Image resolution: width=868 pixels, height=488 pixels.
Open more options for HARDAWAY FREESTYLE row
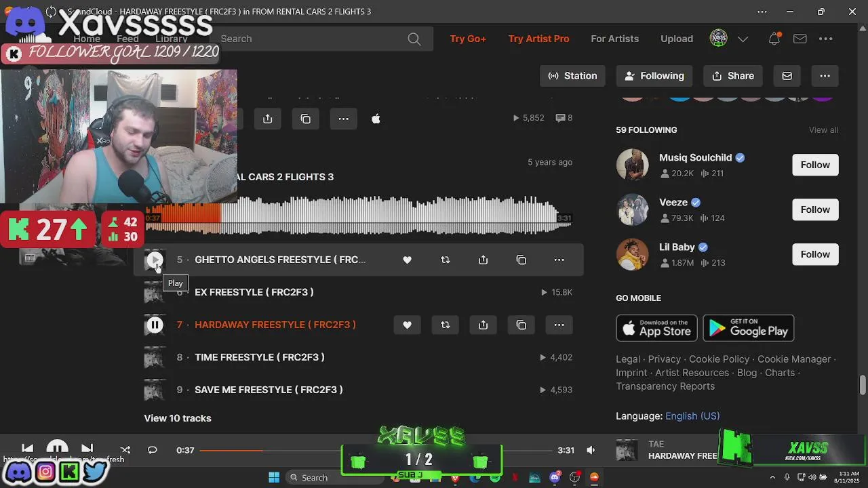pyautogui.click(x=559, y=325)
